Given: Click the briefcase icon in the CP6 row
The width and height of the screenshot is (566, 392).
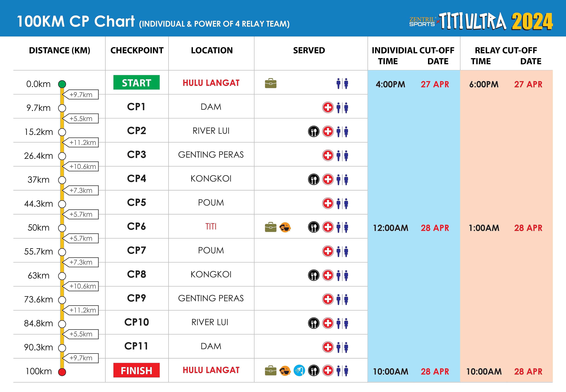Looking at the screenshot, I should pos(270,227).
